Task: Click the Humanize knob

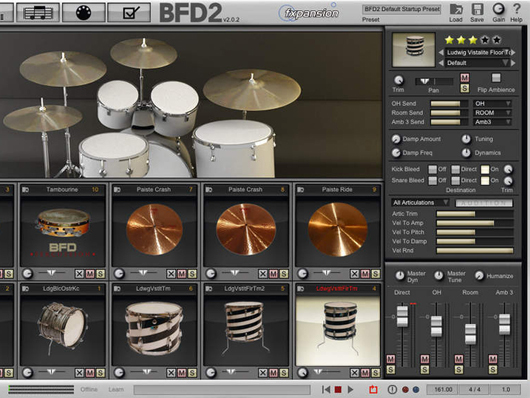Action: (x=479, y=276)
